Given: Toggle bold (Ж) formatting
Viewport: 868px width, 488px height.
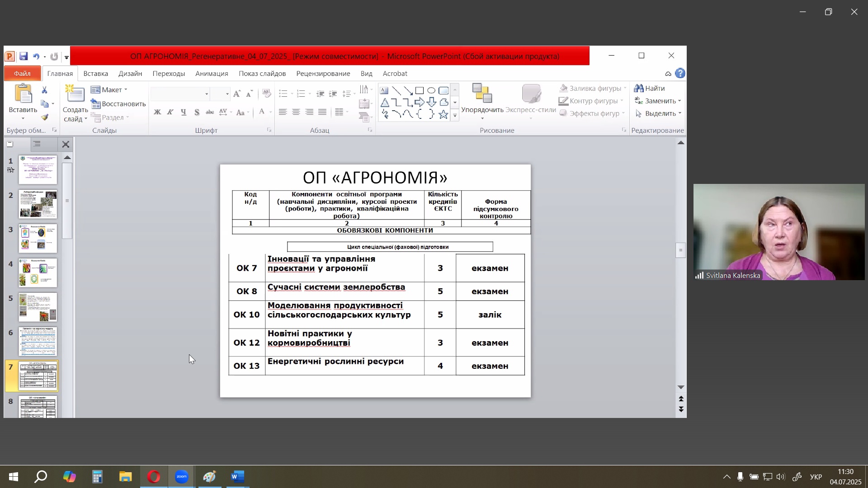Looking at the screenshot, I should coord(157,112).
